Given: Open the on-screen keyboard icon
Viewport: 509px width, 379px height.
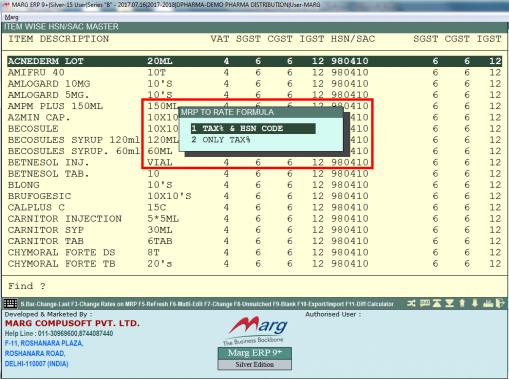Looking at the screenshot, I should tap(10, 304).
